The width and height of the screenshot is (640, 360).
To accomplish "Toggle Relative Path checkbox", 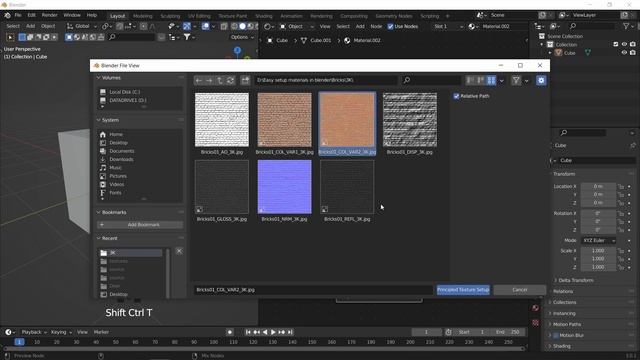I will tap(456, 96).
